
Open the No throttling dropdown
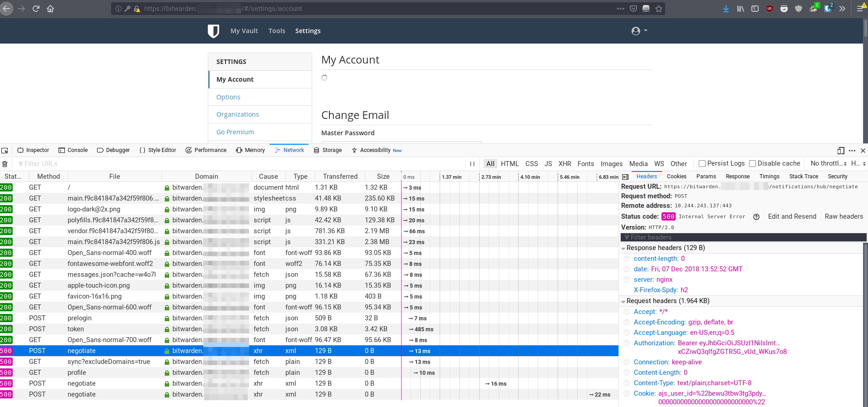(x=829, y=163)
